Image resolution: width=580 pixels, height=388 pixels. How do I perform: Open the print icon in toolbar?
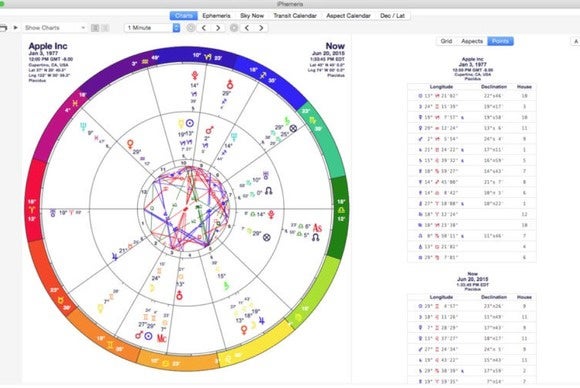pyautogui.click(x=3, y=28)
